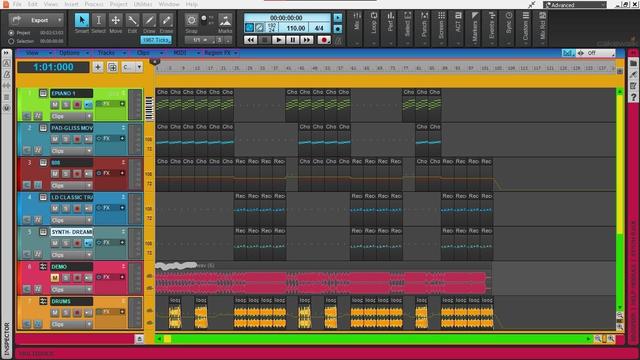Arm EPIANO 1 track for recording
The height and width of the screenshot is (360, 640).
click(77, 105)
